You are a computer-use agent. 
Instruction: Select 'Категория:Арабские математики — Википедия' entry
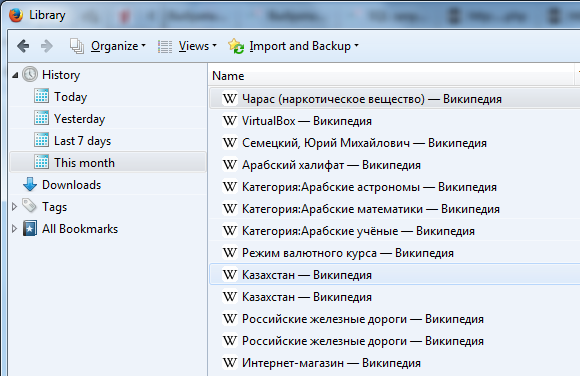pyautogui.click(x=394, y=209)
